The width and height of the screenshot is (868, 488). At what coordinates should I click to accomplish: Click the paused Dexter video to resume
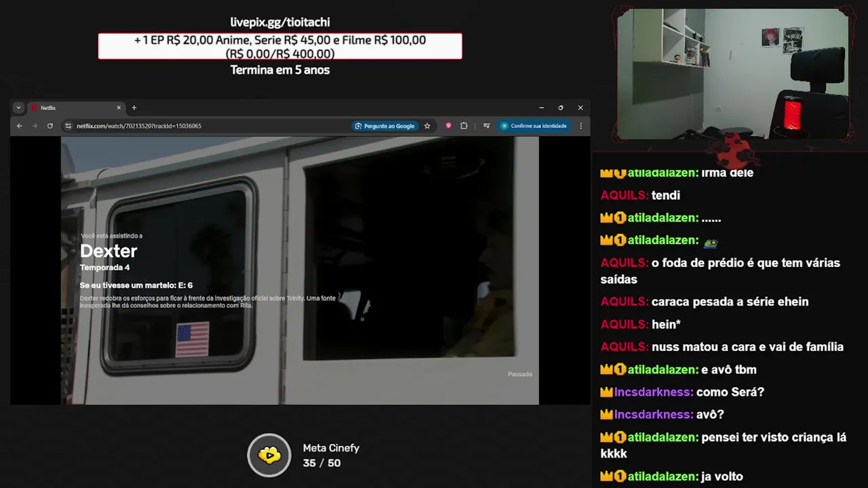[x=300, y=270]
